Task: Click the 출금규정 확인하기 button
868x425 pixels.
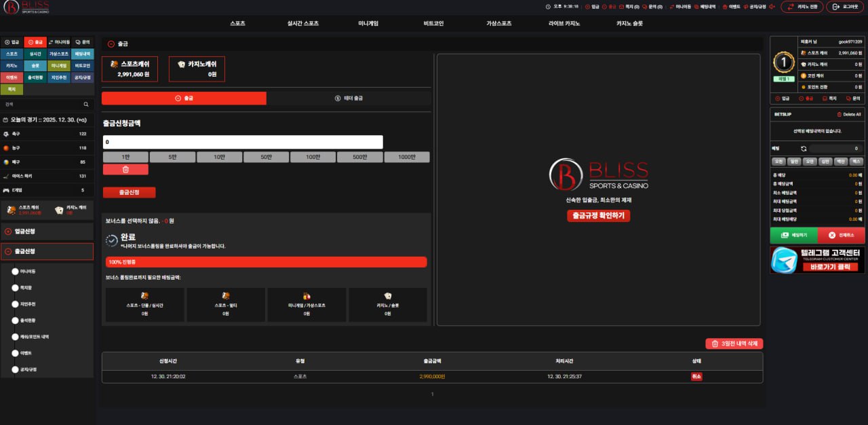Action: [599, 216]
